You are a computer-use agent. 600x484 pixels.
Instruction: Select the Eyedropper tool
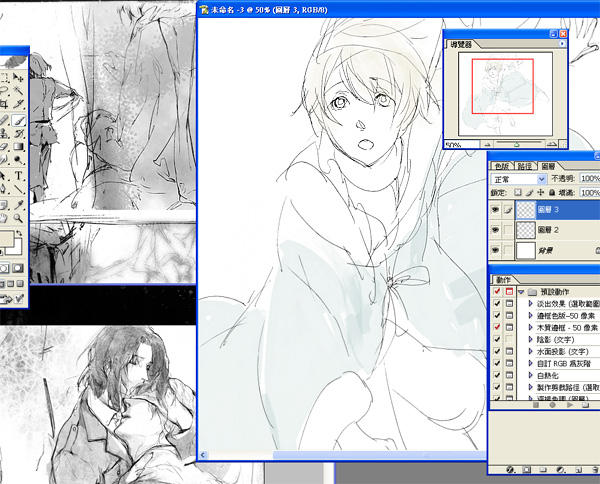(18, 205)
